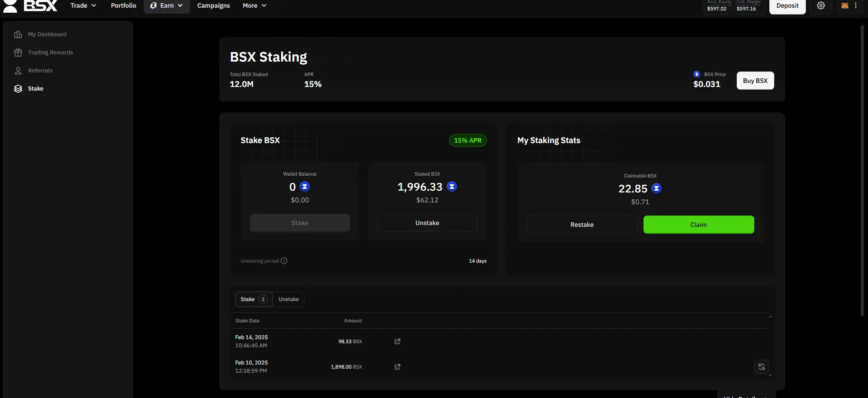Click the three-dot menu icon in header
Image resolution: width=868 pixels, height=398 pixels.
click(x=856, y=6)
